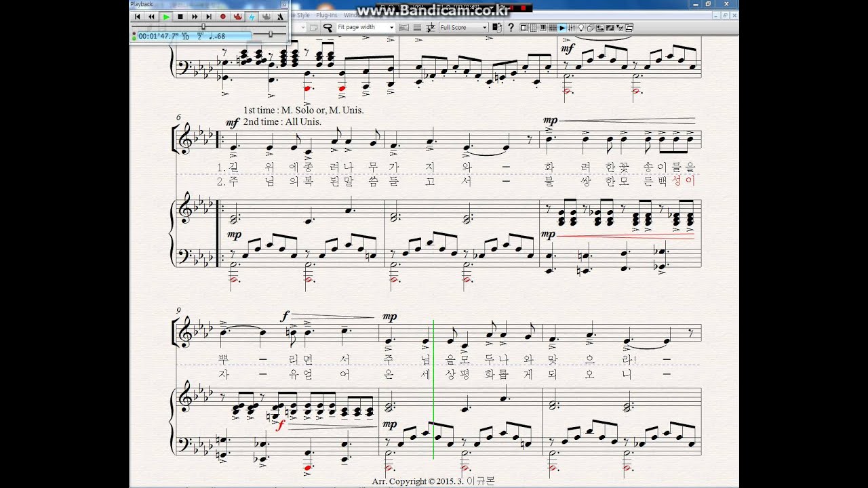Move playback line to the end

[x=209, y=16]
